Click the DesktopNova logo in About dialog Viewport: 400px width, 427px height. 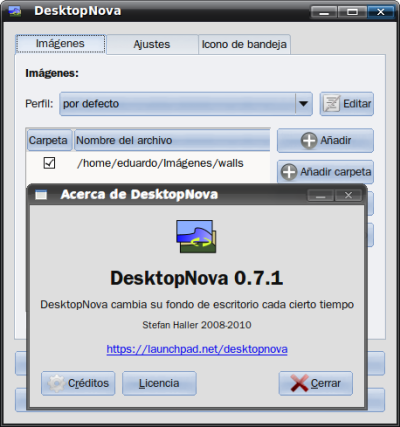pos(196,236)
